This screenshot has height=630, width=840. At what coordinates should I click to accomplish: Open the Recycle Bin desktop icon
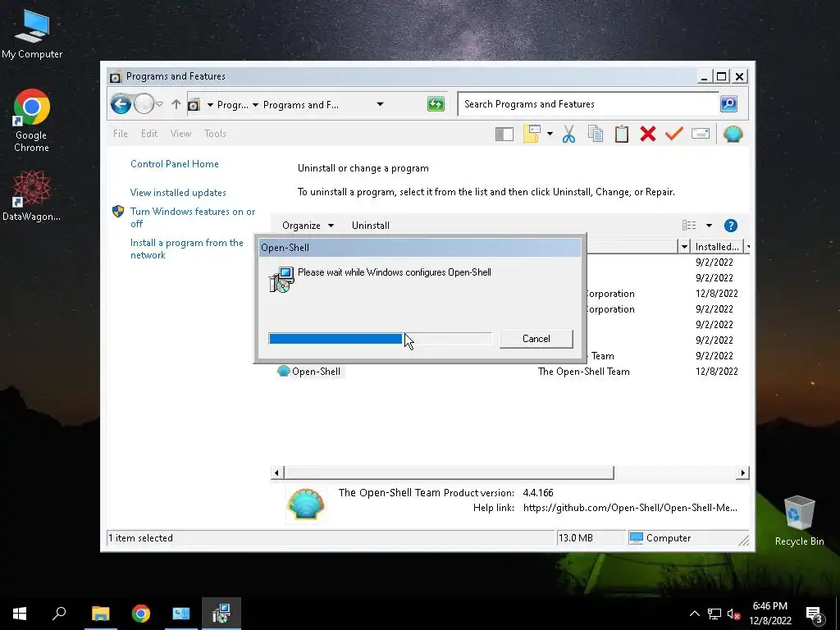799,520
